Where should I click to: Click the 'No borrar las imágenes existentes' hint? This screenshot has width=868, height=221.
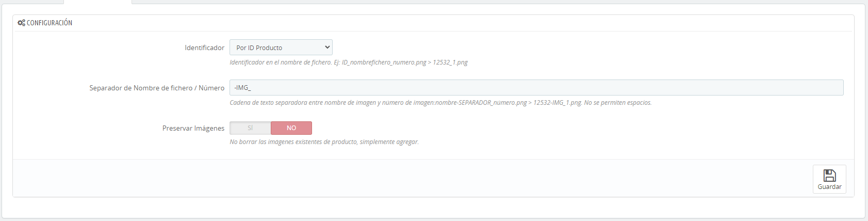click(x=324, y=142)
